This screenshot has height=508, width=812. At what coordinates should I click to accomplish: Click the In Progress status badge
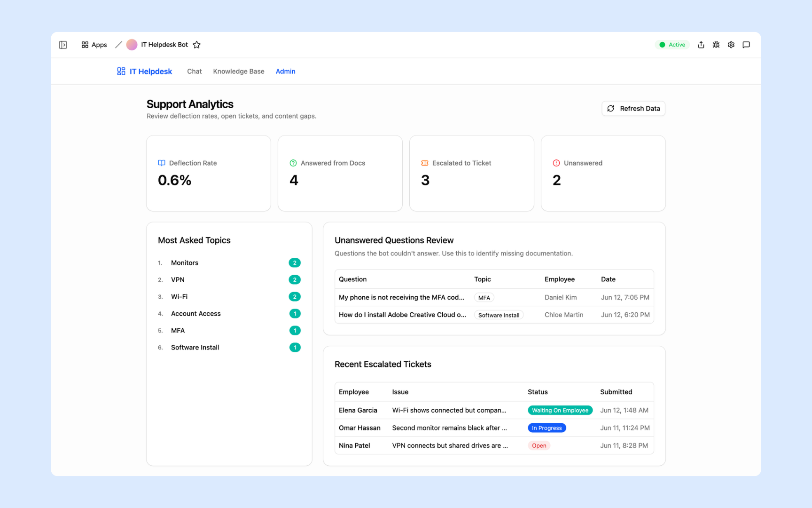click(x=547, y=428)
